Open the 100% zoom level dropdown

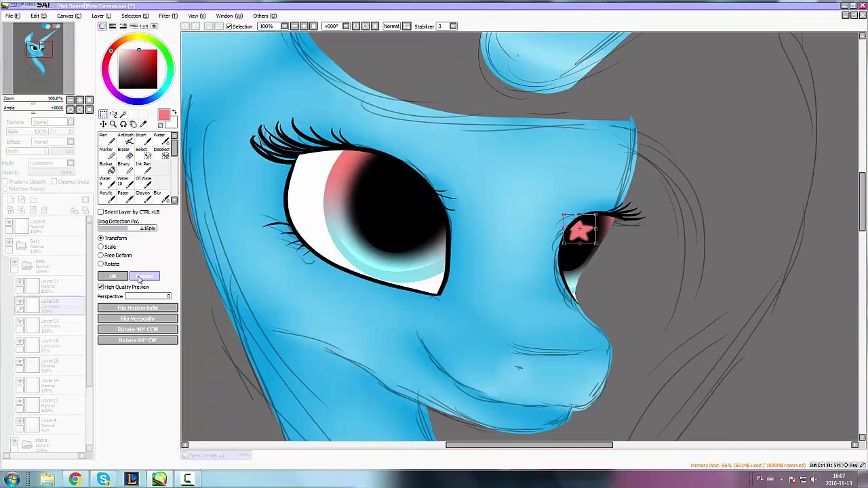point(285,26)
